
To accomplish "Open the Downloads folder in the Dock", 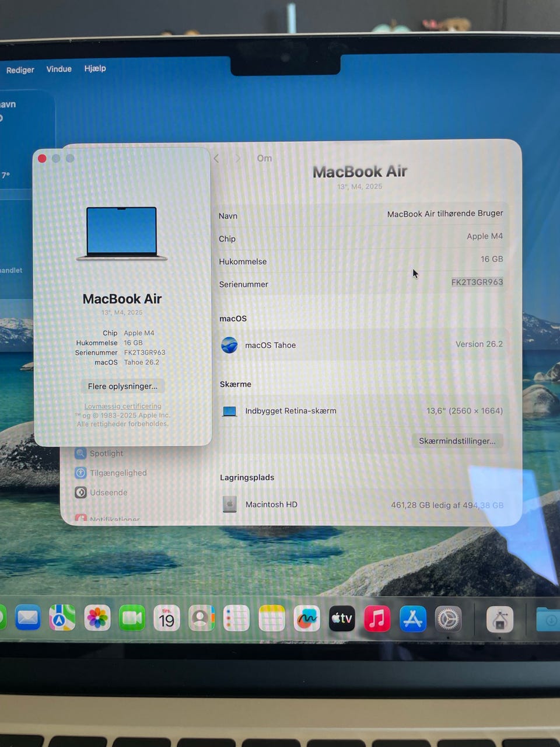I will click(x=548, y=620).
